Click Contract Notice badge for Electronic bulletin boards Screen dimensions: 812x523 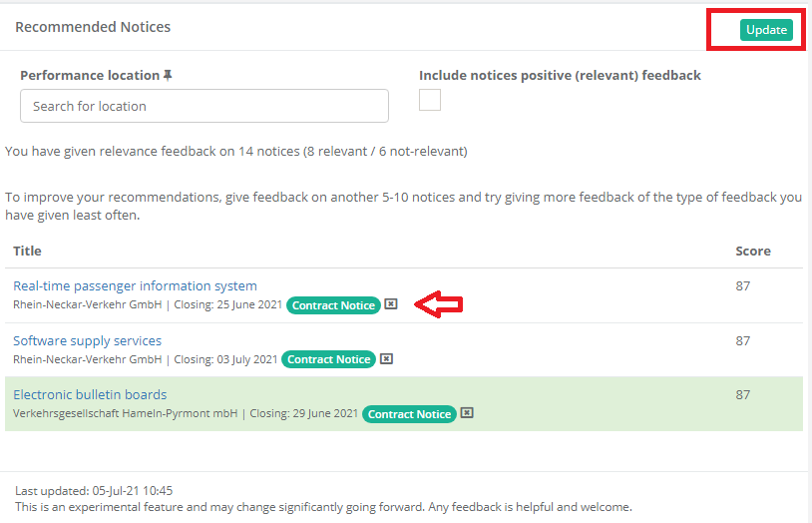(409, 413)
